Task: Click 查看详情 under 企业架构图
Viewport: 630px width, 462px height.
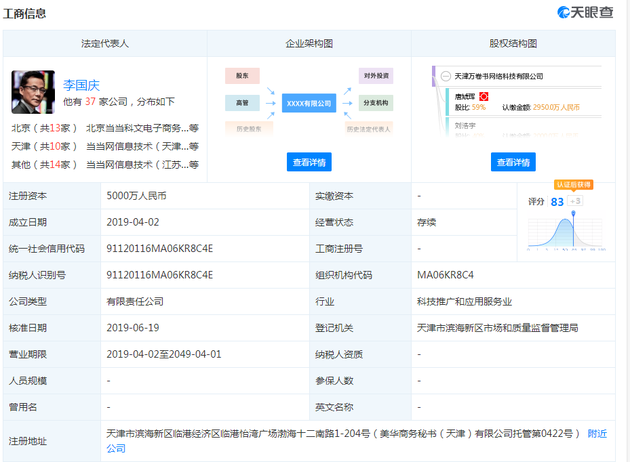Action: click(309, 162)
